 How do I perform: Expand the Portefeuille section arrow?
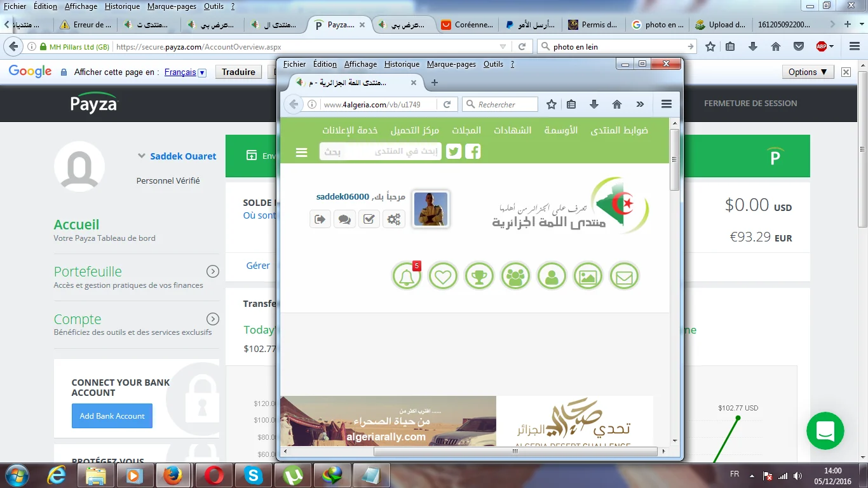(x=213, y=271)
